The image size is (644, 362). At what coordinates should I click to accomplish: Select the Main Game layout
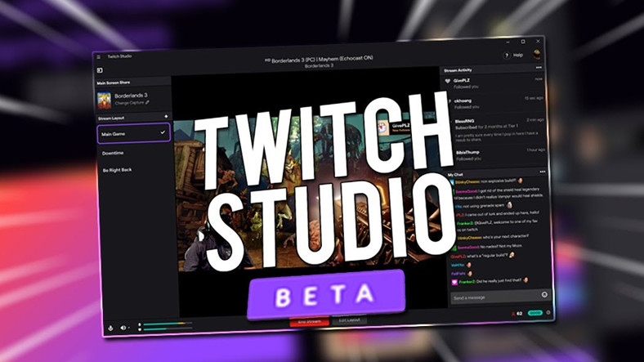click(x=134, y=133)
